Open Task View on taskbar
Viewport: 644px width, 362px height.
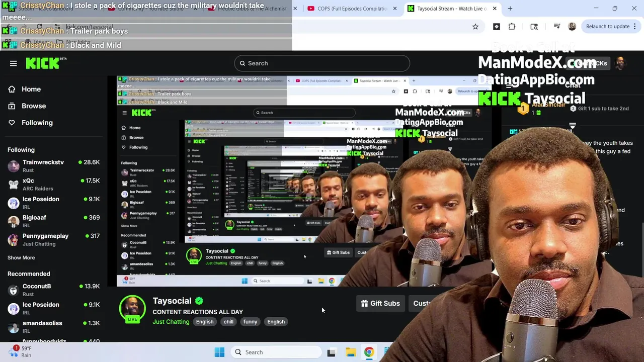pos(331,352)
